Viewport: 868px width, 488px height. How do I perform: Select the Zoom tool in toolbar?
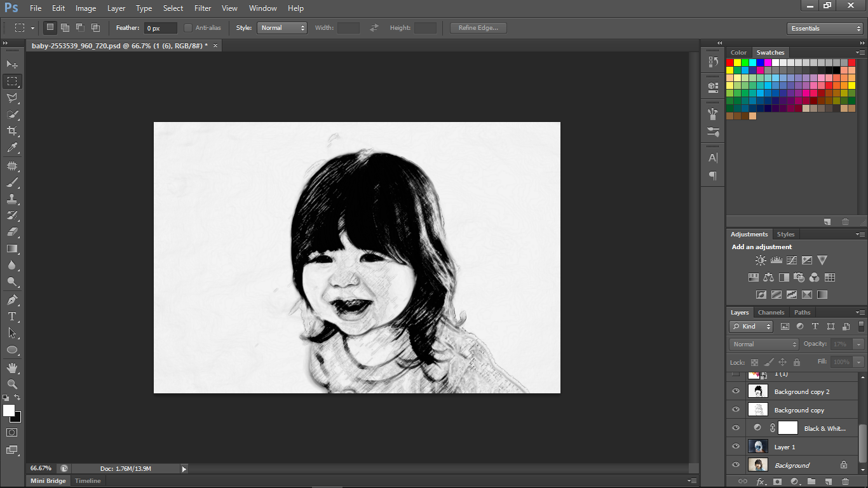[x=12, y=384]
